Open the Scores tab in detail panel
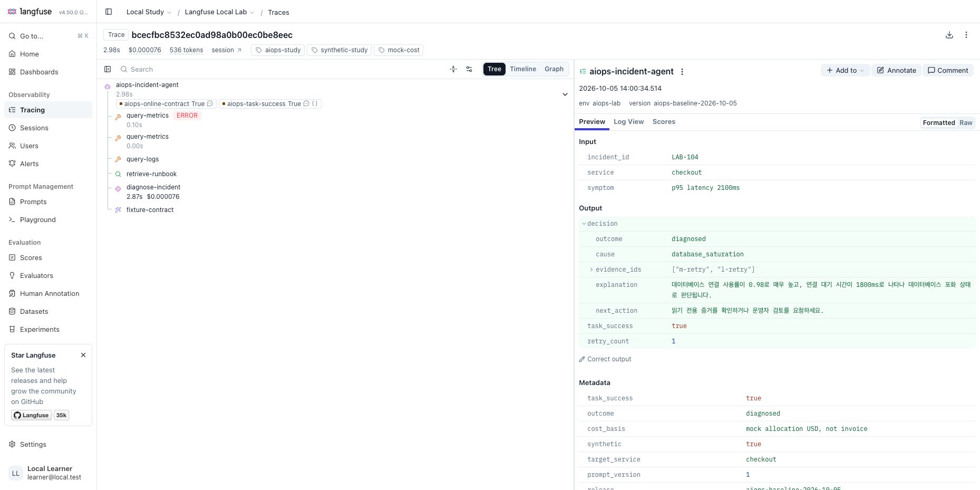Image resolution: width=980 pixels, height=490 pixels. 664,122
